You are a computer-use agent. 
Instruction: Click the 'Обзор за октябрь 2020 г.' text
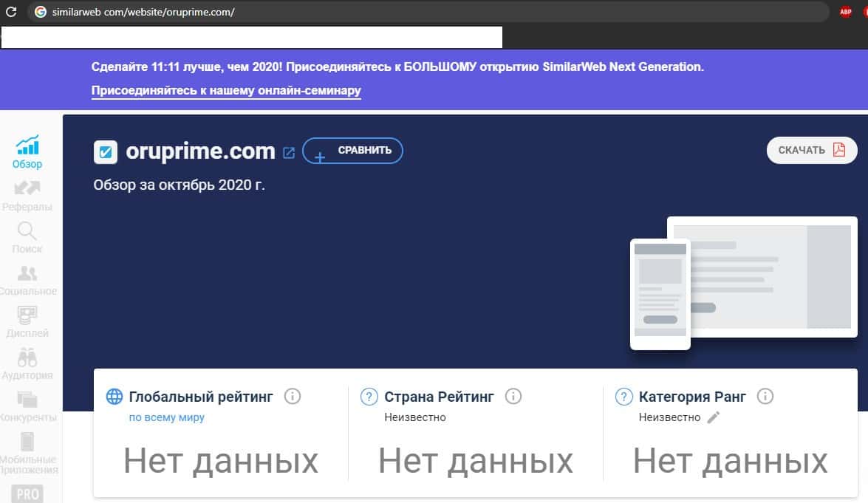[x=179, y=185]
